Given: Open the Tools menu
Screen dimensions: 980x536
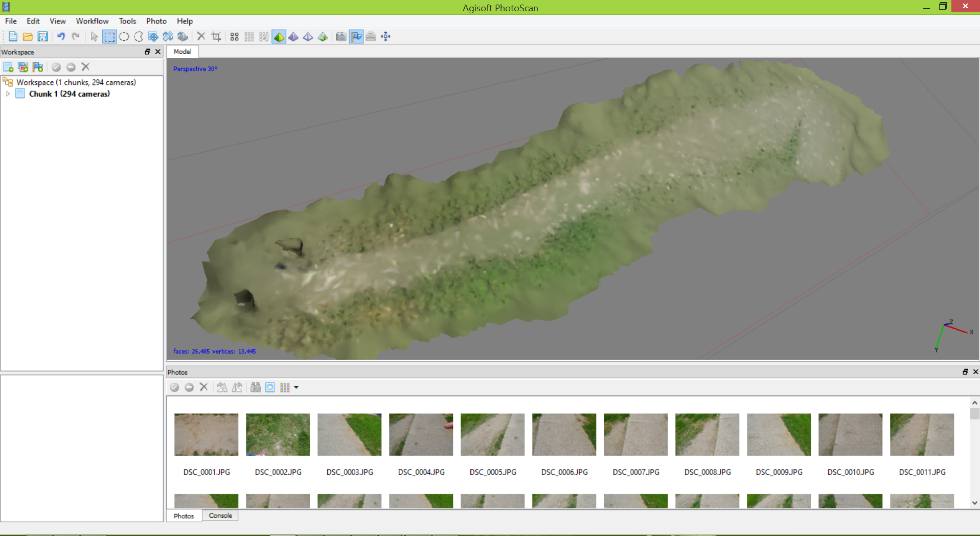Looking at the screenshot, I should (127, 21).
